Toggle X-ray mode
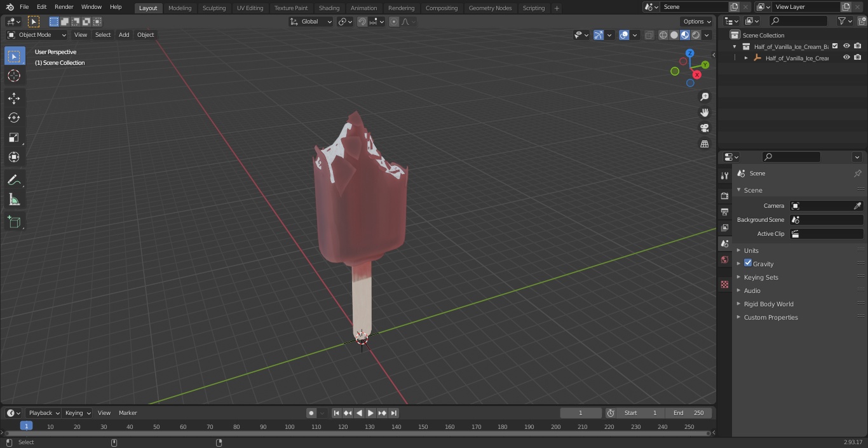Image resolution: width=868 pixels, height=448 pixels. point(649,35)
